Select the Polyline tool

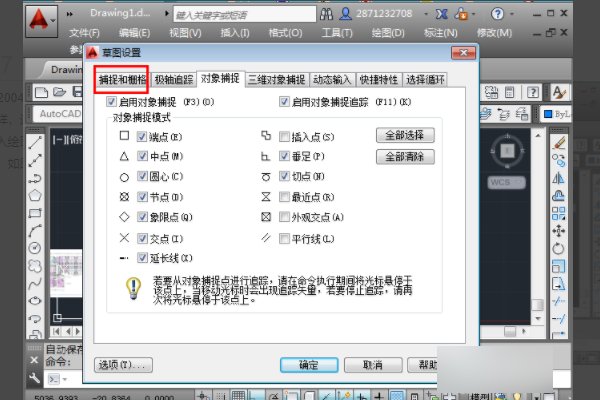[x=35, y=178]
